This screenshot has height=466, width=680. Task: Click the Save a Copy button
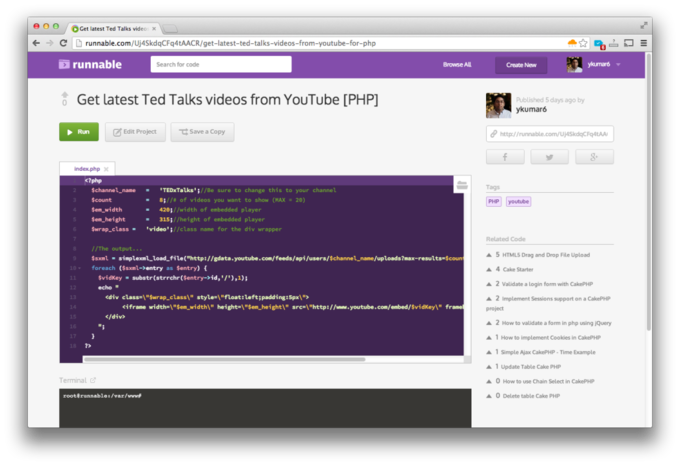[x=202, y=132]
